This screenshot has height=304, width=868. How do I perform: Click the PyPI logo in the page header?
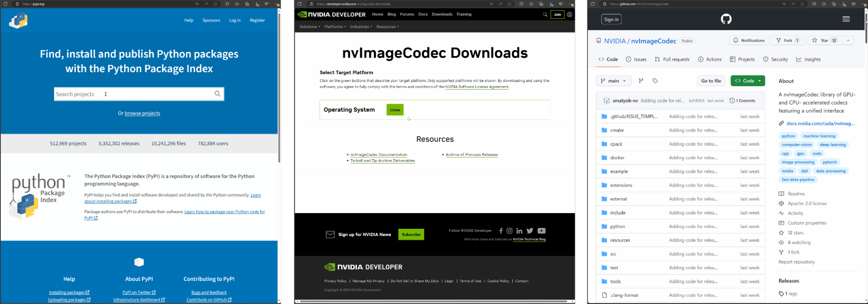[x=18, y=20]
